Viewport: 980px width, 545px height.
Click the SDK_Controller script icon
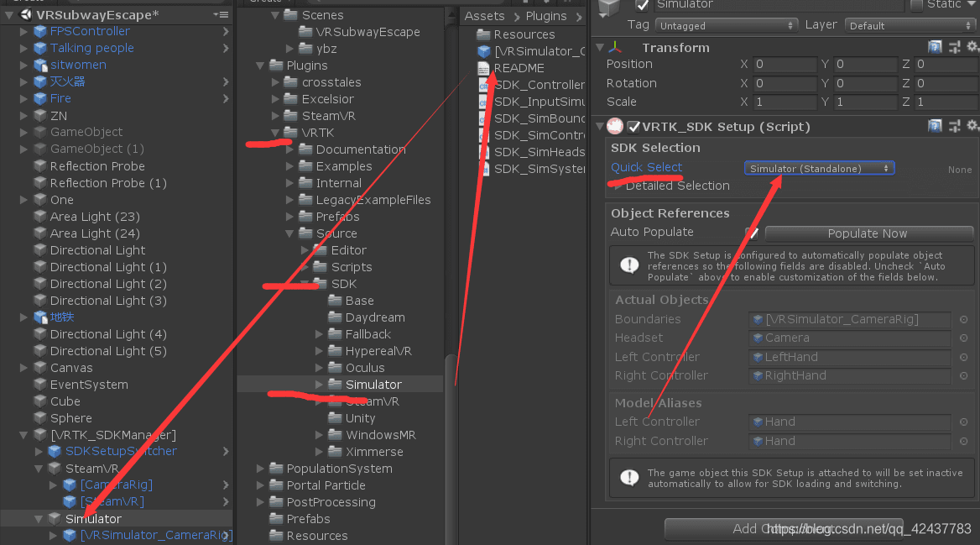coord(484,85)
